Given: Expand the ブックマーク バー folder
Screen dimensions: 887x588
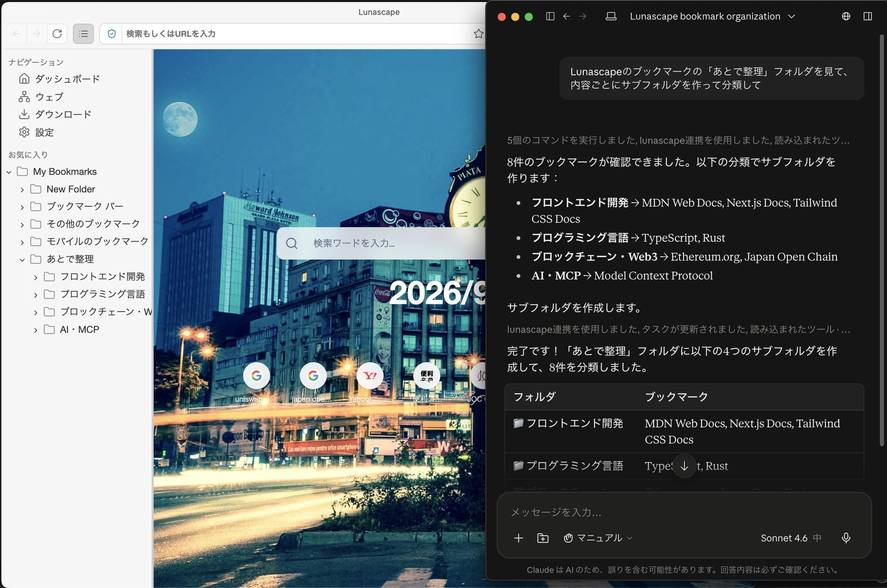Looking at the screenshot, I should click(22, 207).
